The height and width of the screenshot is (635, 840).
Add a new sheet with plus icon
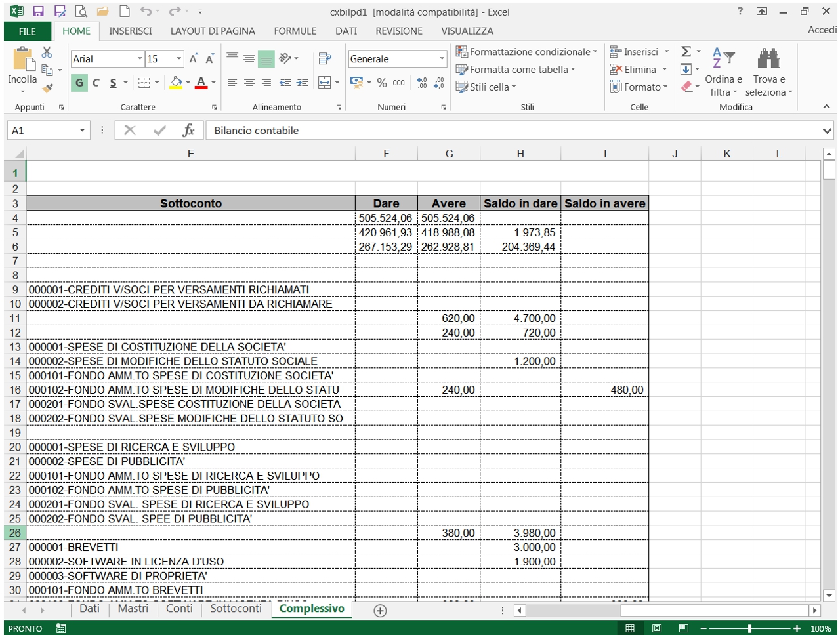[379, 610]
